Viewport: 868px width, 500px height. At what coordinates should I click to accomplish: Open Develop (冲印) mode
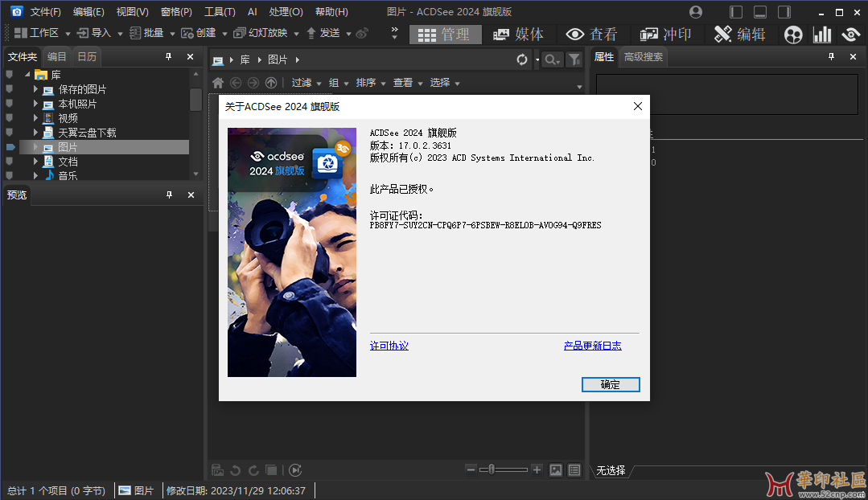(x=666, y=35)
